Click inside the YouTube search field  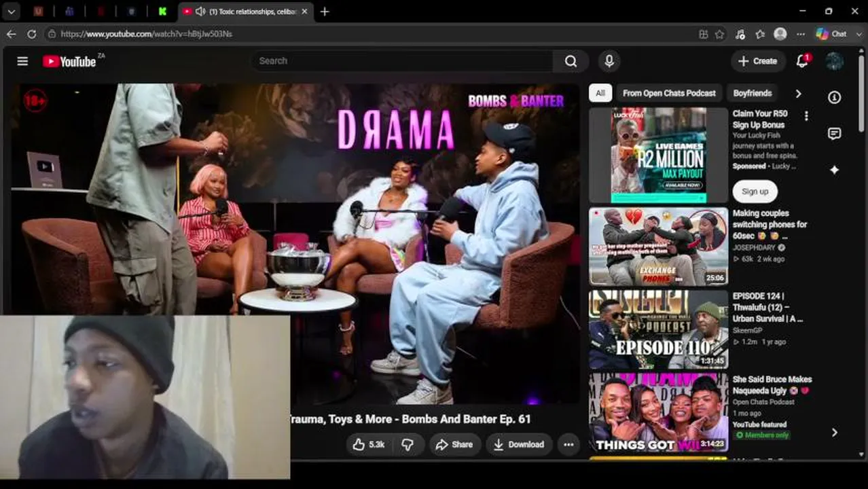pyautogui.click(x=401, y=61)
